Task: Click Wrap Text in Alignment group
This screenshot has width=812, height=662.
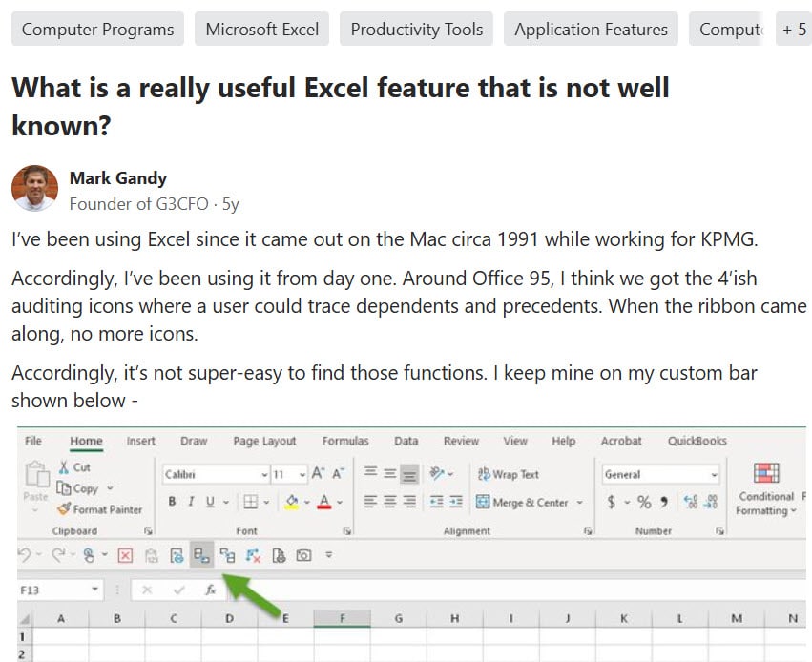Action: (508, 474)
